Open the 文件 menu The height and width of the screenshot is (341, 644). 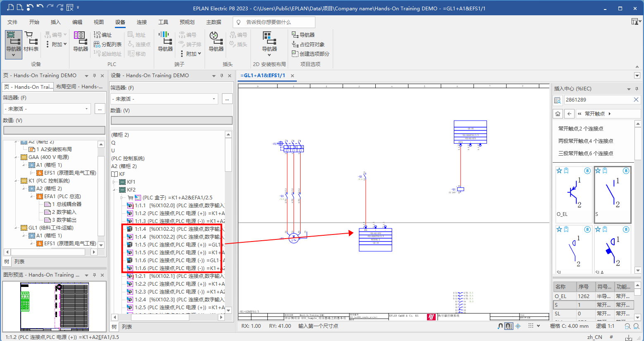tap(12, 22)
